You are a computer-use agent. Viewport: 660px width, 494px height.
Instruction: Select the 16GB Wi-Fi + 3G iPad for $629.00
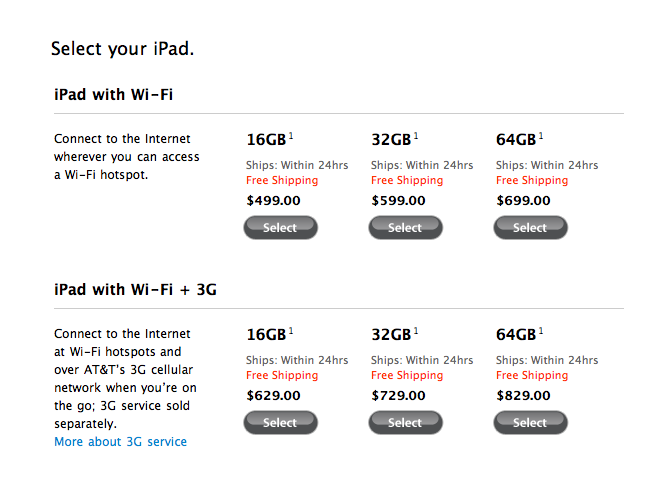280,423
